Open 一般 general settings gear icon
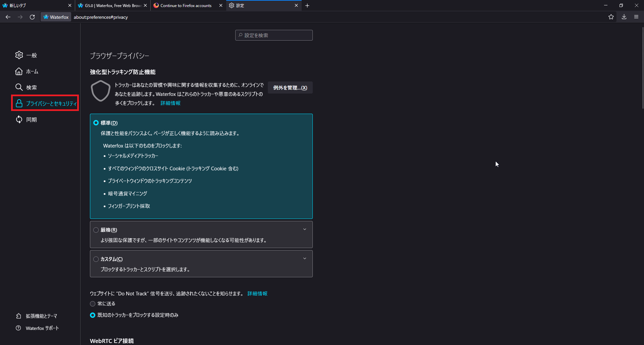Screen dimensions: 644x345 point(19,55)
